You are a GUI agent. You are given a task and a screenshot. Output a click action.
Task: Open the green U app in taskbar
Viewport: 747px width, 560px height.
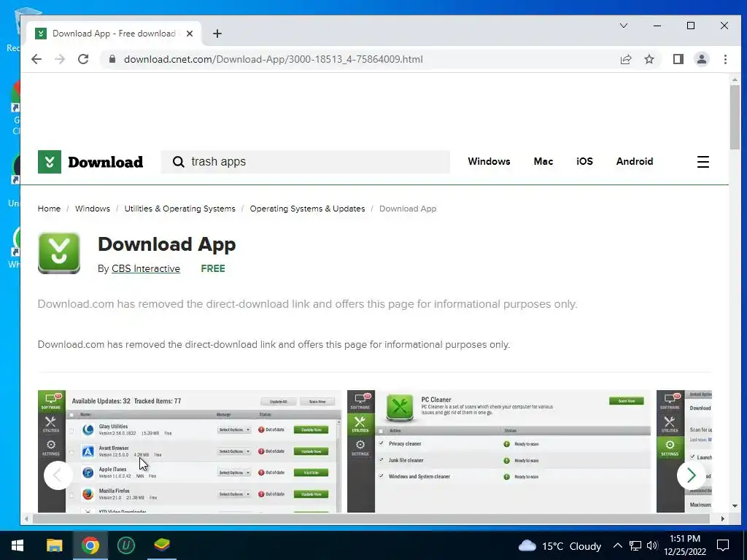pos(126,545)
